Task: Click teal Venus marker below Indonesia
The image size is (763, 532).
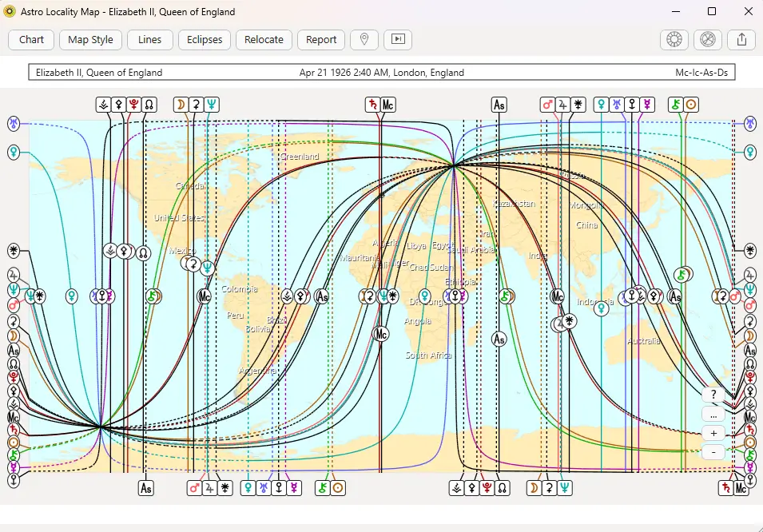Action: click(602, 308)
